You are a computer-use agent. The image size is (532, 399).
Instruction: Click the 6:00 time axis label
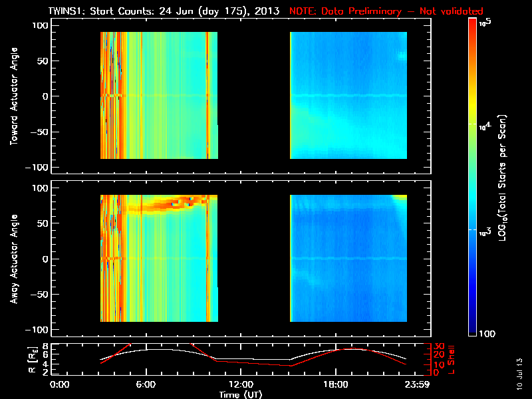click(x=146, y=384)
